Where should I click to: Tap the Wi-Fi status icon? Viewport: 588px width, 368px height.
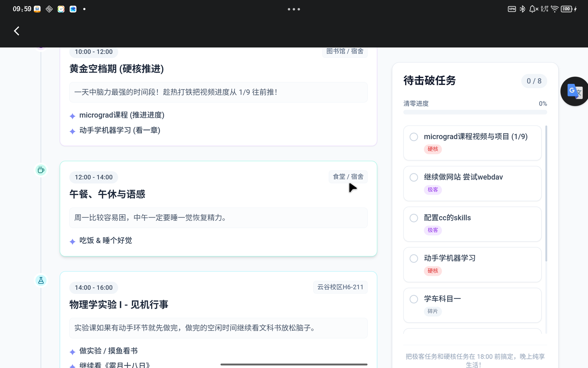pyautogui.click(x=555, y=9)
